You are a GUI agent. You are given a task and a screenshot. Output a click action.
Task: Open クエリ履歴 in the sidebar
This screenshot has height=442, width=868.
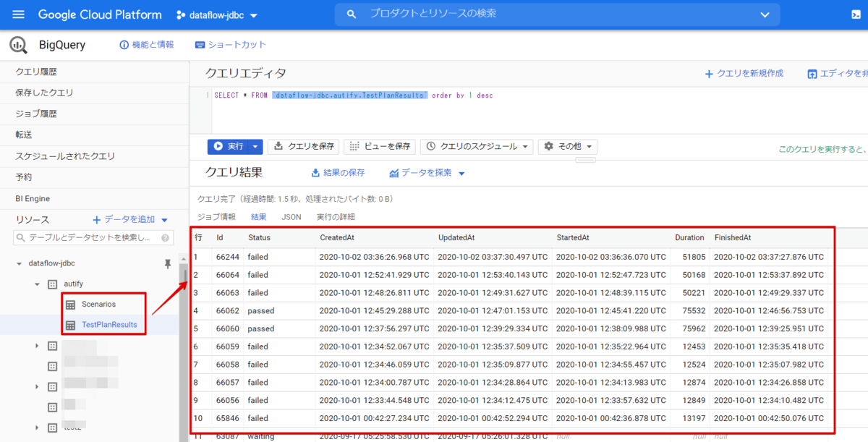click(x=36, y=72)
